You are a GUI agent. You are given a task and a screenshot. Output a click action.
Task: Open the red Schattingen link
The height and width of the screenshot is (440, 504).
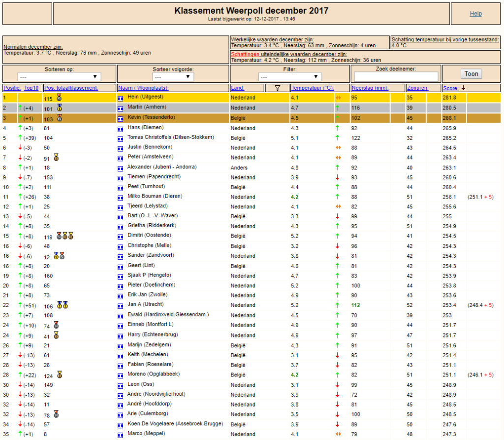coord(245,54)
